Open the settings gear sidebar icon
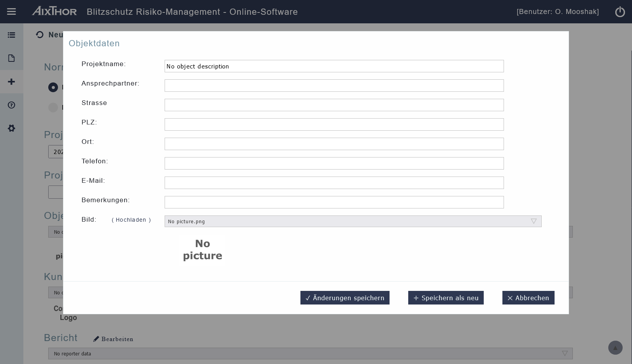Screen dimensions: 632x364 tap(12, 128)
